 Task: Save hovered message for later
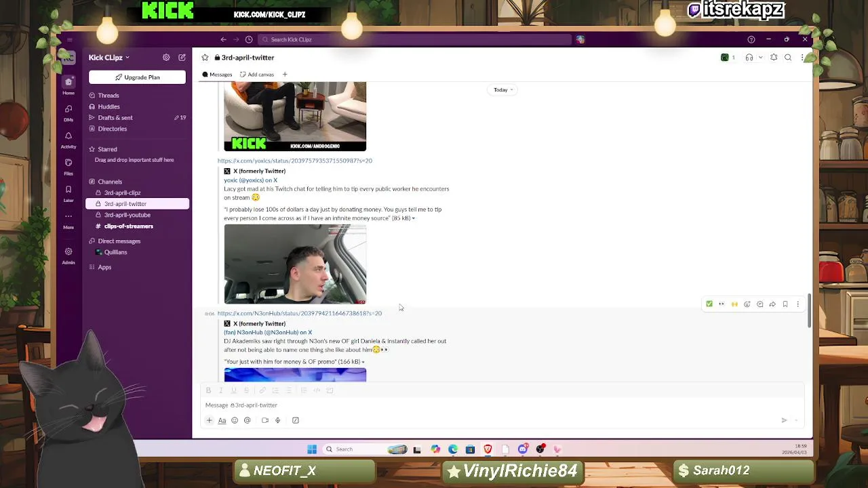coord(785,304)
